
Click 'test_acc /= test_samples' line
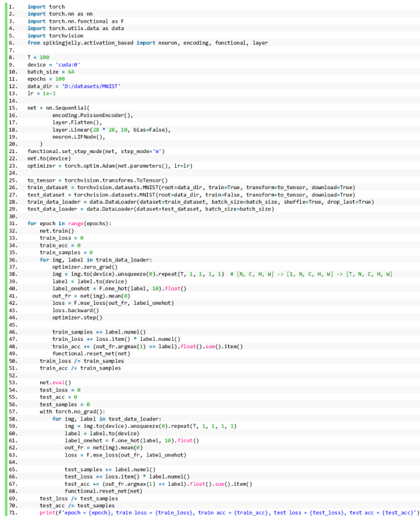[77, 506]
